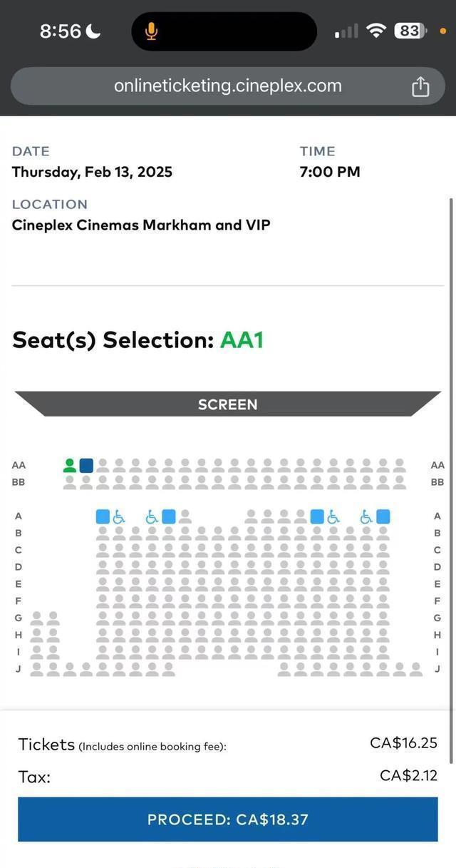Tap the first seat in row G far left

[36, 618]
